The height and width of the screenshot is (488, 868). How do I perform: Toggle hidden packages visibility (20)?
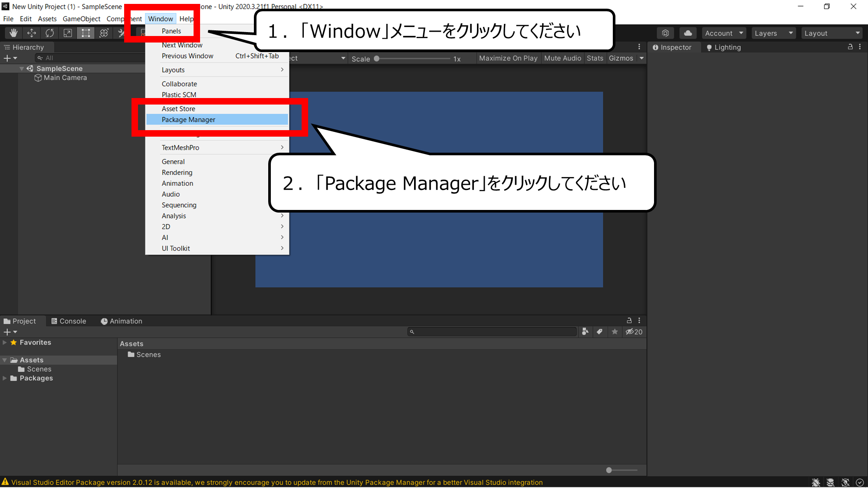(634, 332)
